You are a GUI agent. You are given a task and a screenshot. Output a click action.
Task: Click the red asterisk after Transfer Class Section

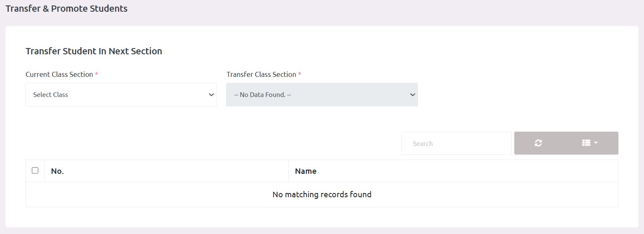pyautogui.click(x=300, y=74)
